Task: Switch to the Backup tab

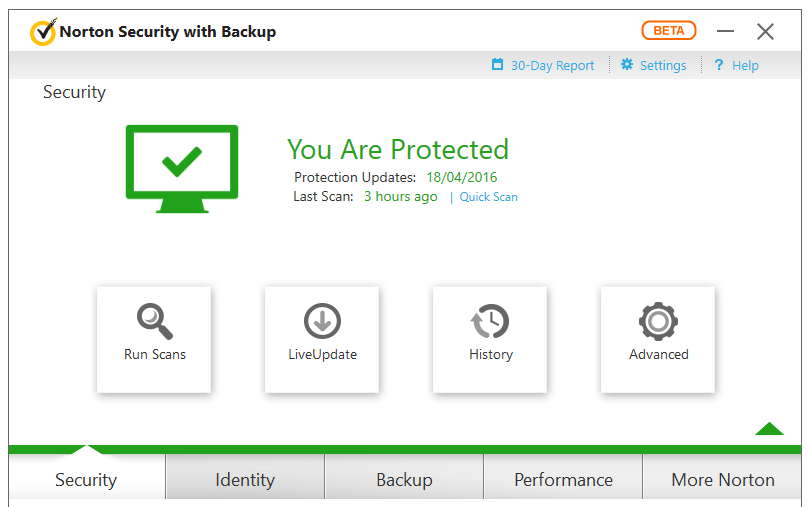Action: tap(404, 479)
